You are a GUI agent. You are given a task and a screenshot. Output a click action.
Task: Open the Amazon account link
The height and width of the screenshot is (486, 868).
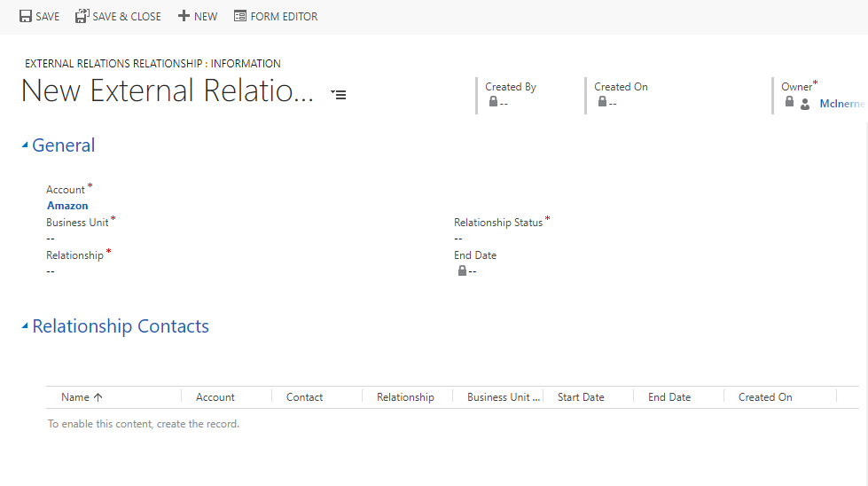[x=67, y=206]
